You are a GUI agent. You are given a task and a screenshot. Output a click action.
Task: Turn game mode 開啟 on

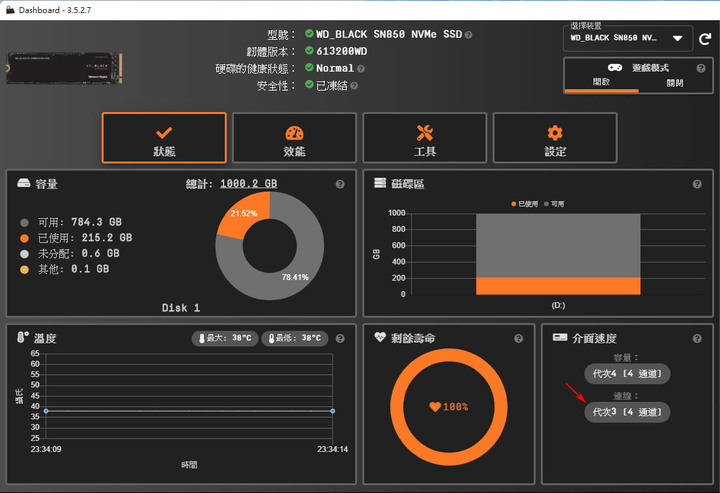pyautogui.click(x=601, y=82)
